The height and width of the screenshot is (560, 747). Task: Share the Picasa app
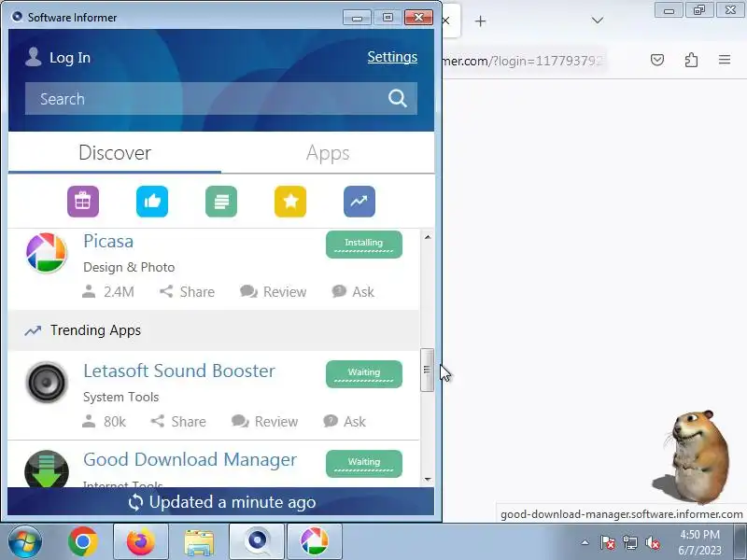pos(187,291)
